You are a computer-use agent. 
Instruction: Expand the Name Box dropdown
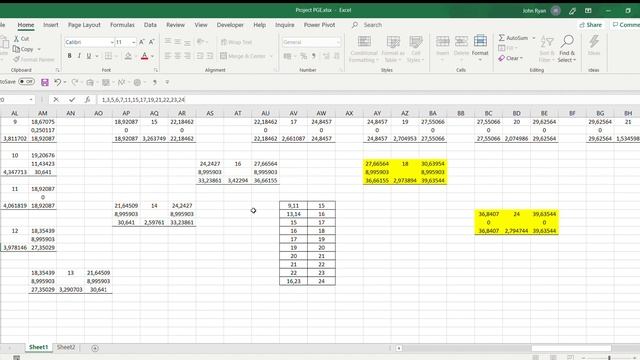31,100
